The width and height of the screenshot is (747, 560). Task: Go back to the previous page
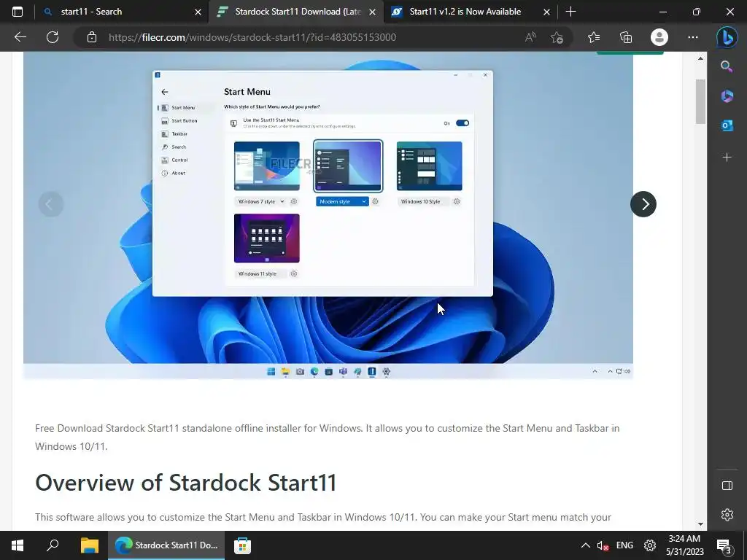[x=20, y=37]
